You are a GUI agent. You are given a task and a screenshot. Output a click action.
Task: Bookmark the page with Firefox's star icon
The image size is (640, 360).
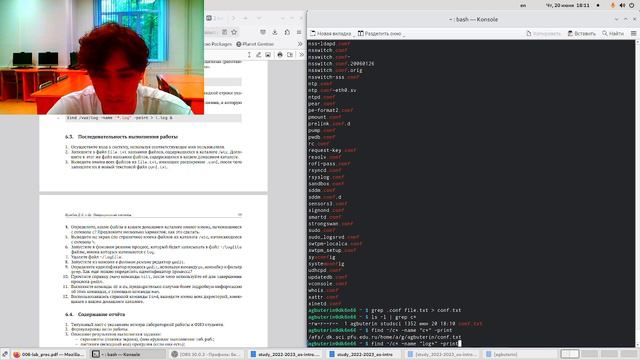click(234, 32)
